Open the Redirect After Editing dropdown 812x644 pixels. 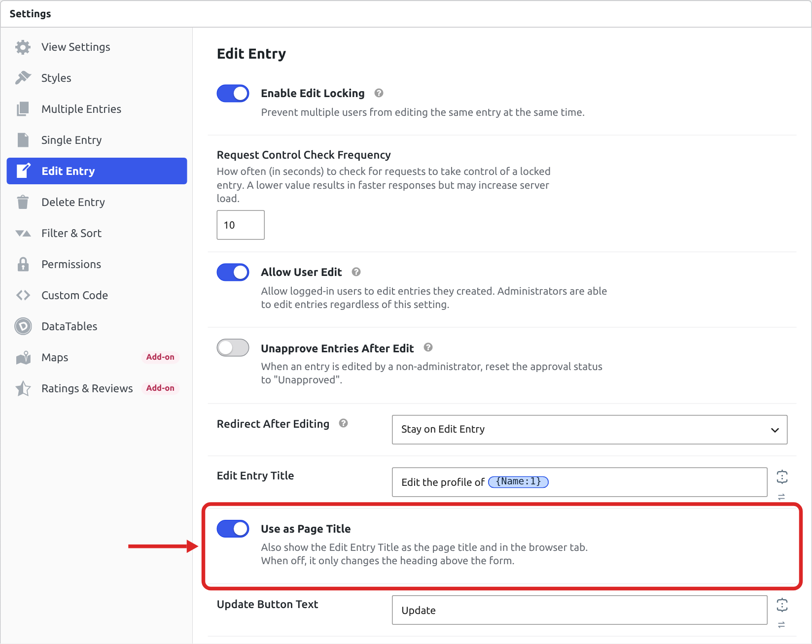(x=589, y=430)
